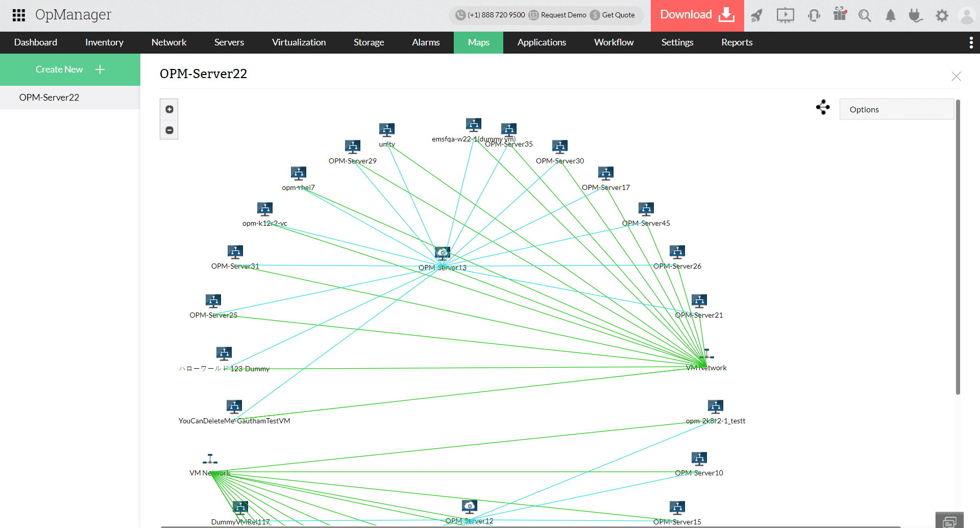Viewport: 980px width, 528px height.
Task: Open the chat widget at bottom right
Action: point(949,520)
